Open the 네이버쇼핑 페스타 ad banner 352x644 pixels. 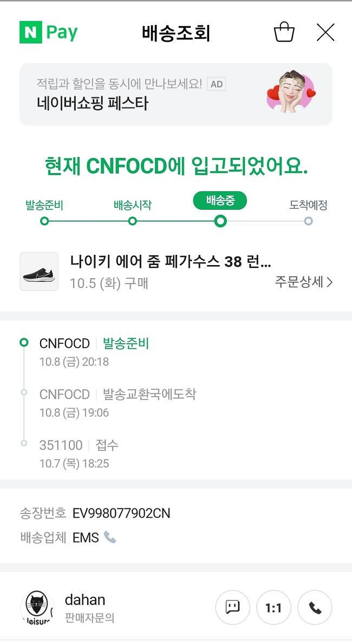[176, 94]
